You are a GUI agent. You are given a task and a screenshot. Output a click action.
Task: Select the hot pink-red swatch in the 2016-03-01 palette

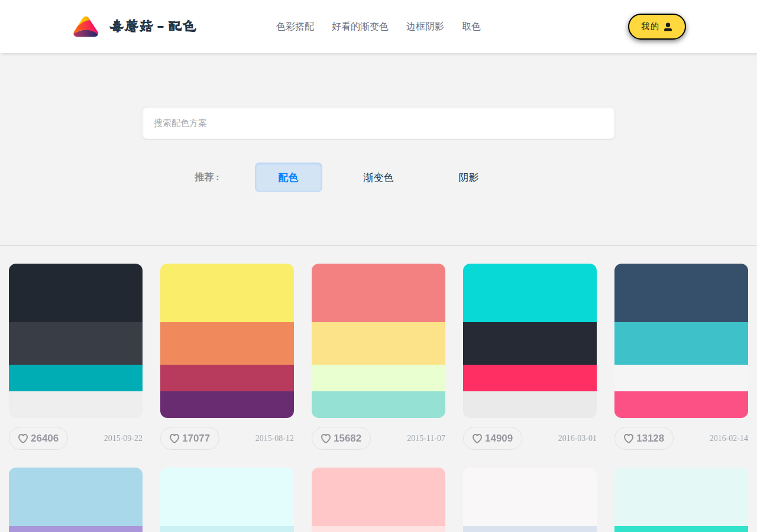(530, 378)
